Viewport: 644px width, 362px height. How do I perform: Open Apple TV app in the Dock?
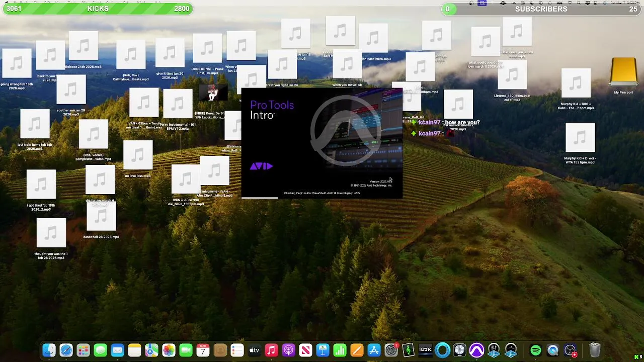tap(254, 350)
